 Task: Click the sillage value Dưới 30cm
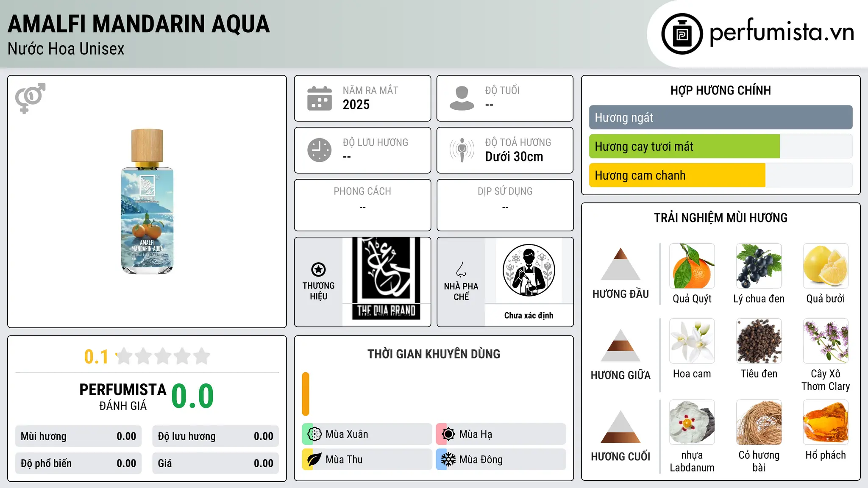pyautogui.click(x=514, y=157)
